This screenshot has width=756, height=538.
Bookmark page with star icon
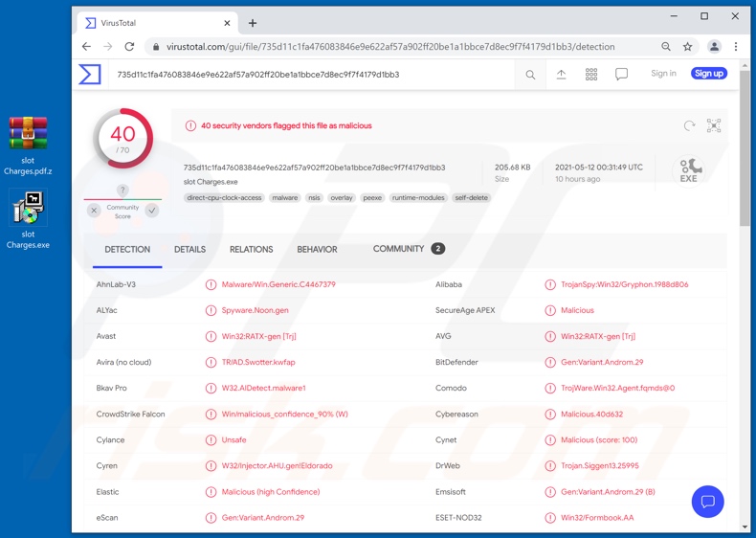coord(687,47)
